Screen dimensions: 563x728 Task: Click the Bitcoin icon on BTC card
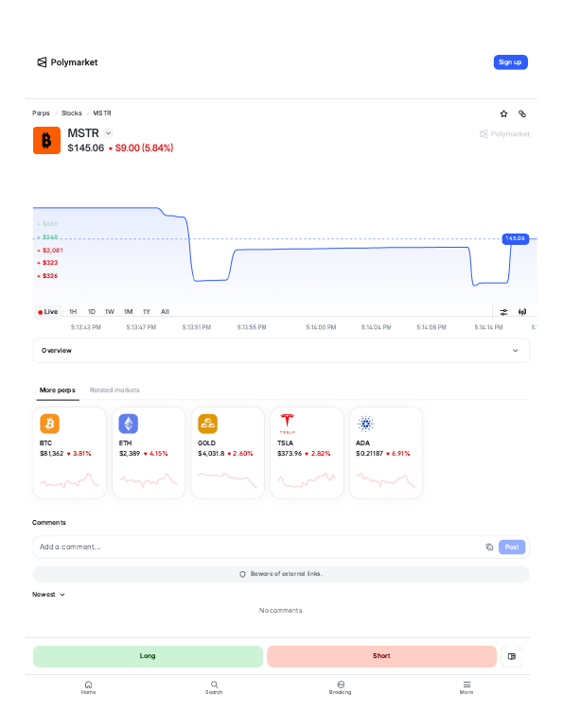(49, 424)
